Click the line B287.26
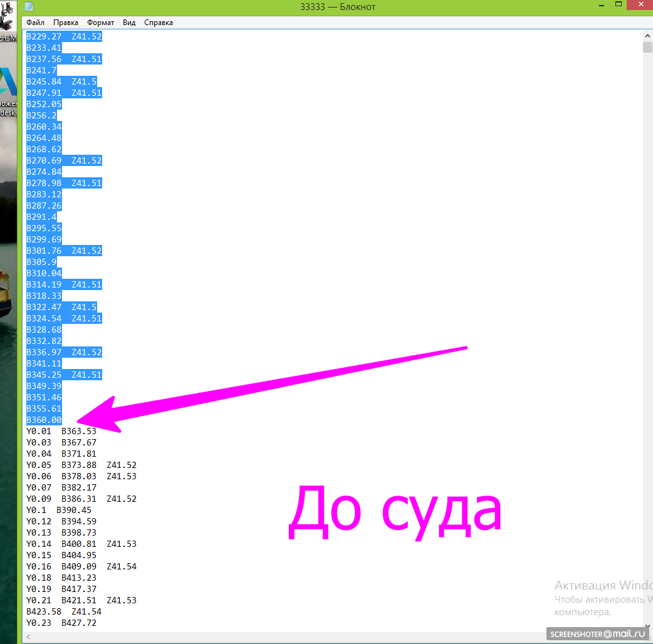The image size is (653, 644). (44, 205)
